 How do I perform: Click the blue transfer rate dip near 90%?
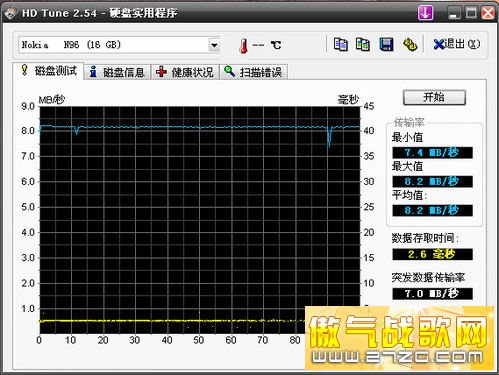coord(329,137)
